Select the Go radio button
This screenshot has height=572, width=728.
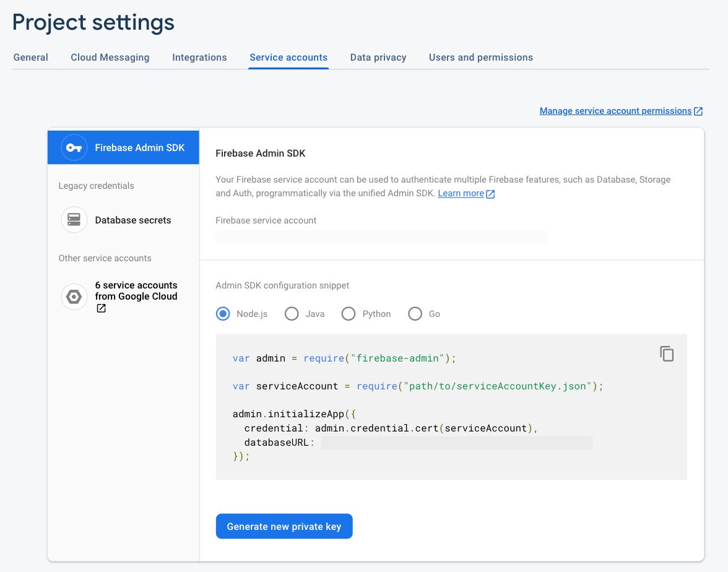point(415,314)
